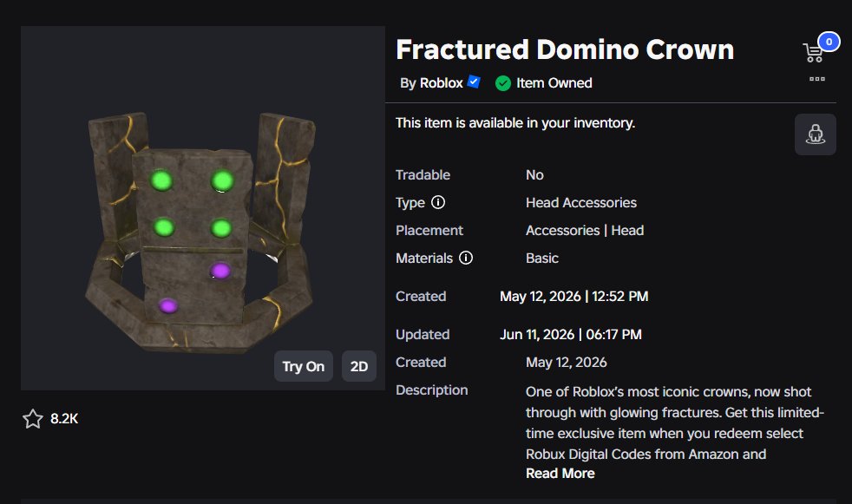
Task: Click the Head placement link
Action: [627, 230]
